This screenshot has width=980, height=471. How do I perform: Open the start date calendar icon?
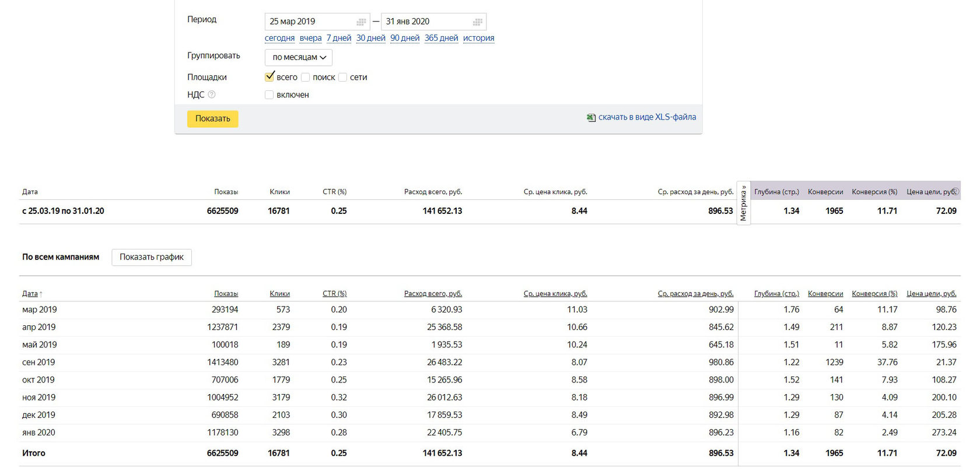coord(361,22)
